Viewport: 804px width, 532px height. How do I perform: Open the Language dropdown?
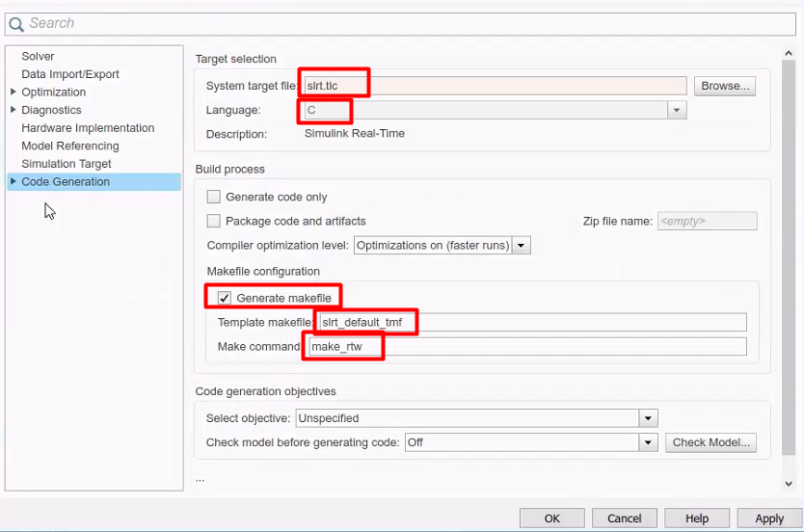678,111
